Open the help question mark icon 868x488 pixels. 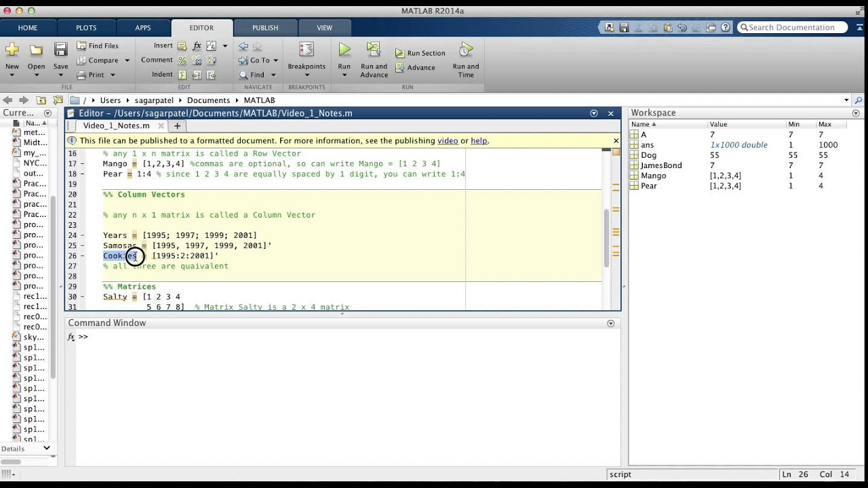(x=726, y=28)
